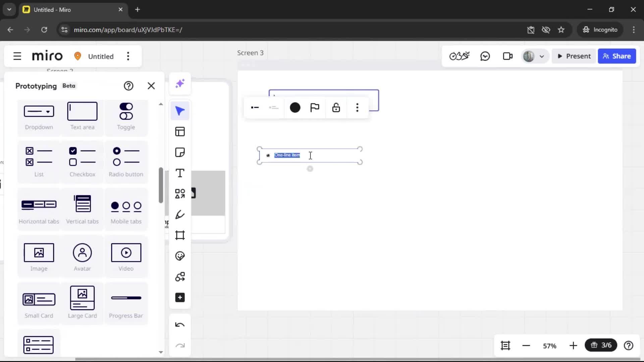Open the Prototyping components tool
644x362 pixels.
180,277
